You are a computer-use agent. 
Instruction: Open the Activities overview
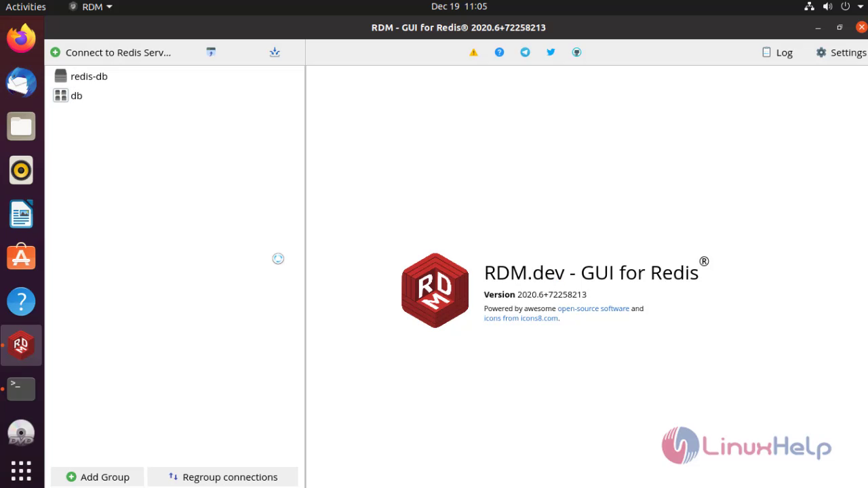(26, 7)
